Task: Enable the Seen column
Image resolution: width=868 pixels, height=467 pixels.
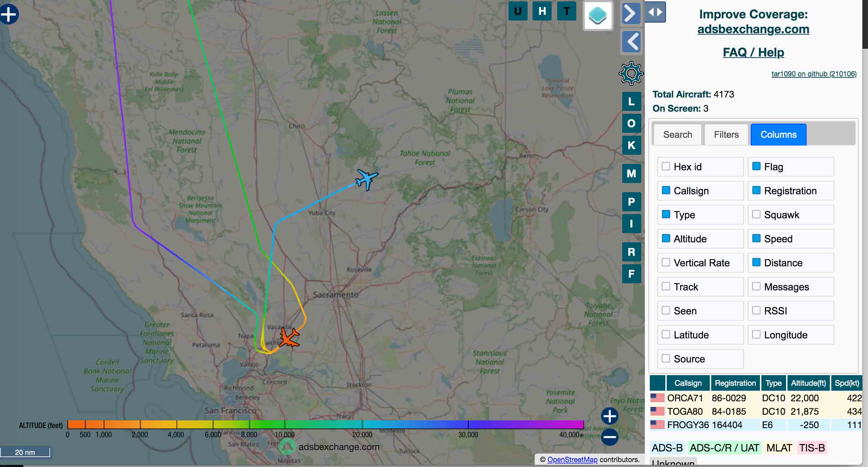Action: coord(666,310)
